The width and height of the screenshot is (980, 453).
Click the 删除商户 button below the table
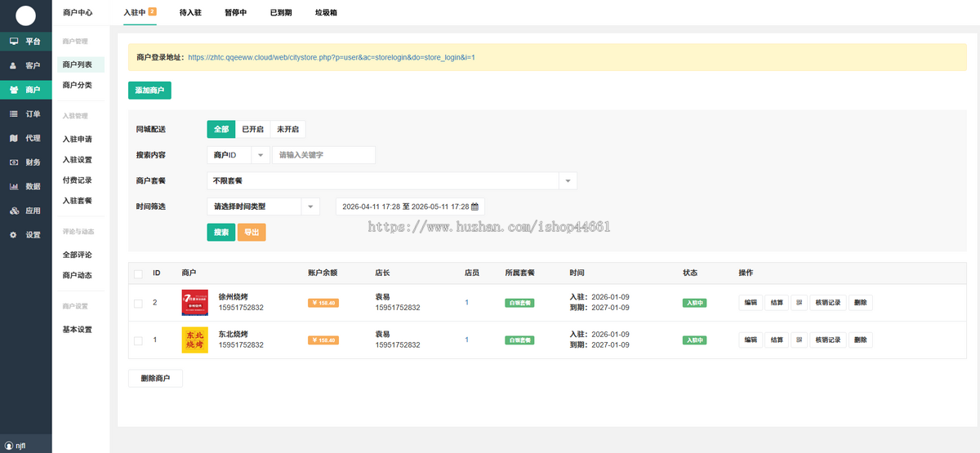pos(155,379)
